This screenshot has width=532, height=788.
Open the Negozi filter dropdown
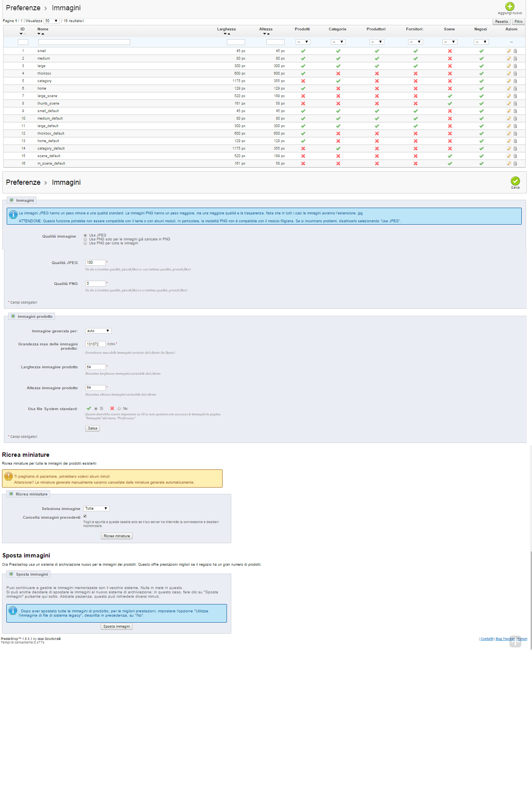[481, 42]
